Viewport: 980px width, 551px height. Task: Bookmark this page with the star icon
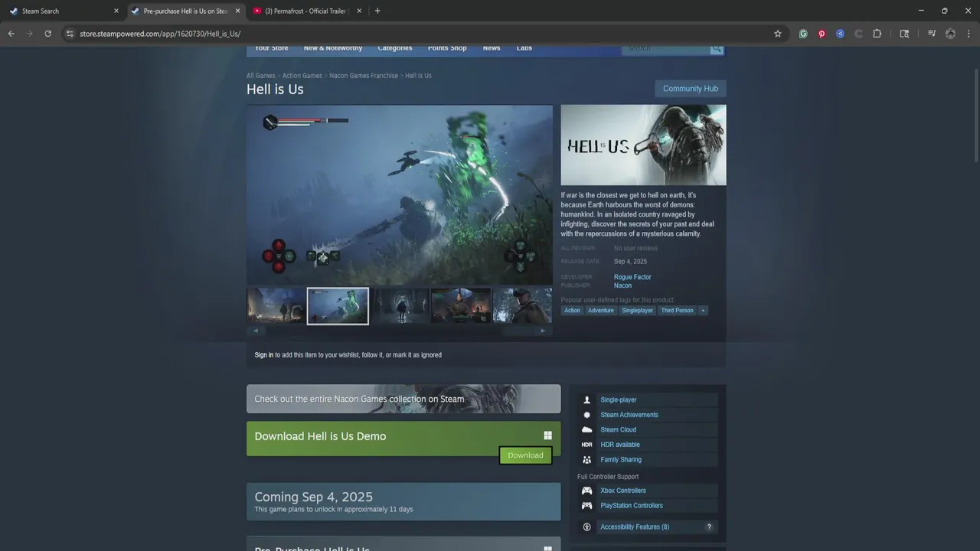778,34
